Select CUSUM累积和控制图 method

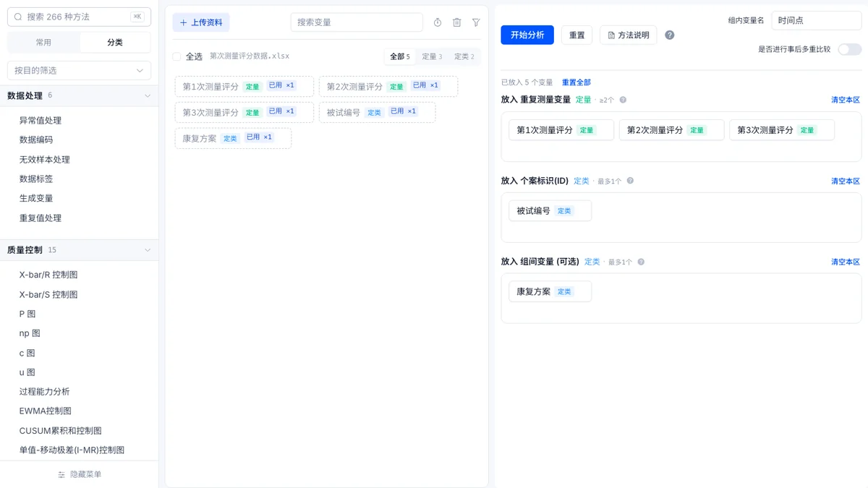tap(61, 430)
